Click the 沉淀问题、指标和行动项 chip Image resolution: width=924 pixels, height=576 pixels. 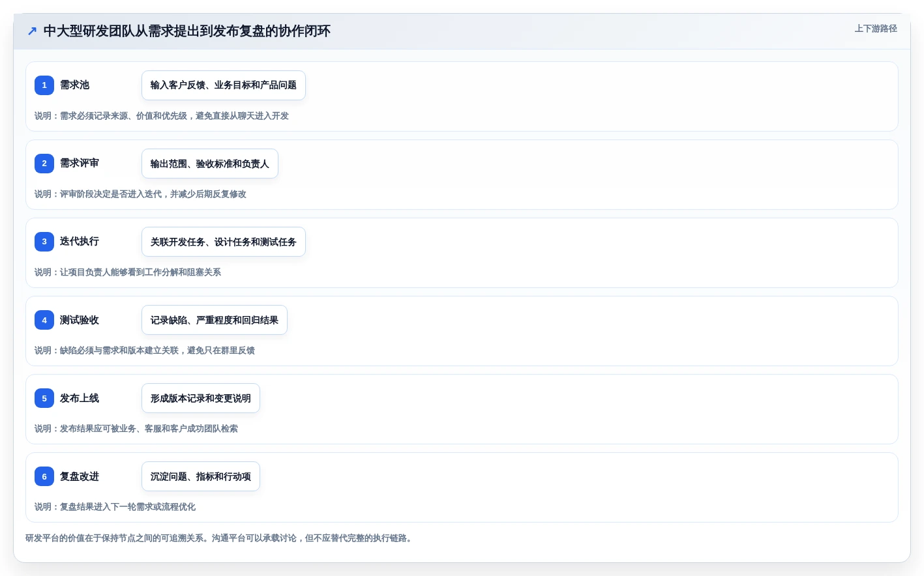pos(201,476)
